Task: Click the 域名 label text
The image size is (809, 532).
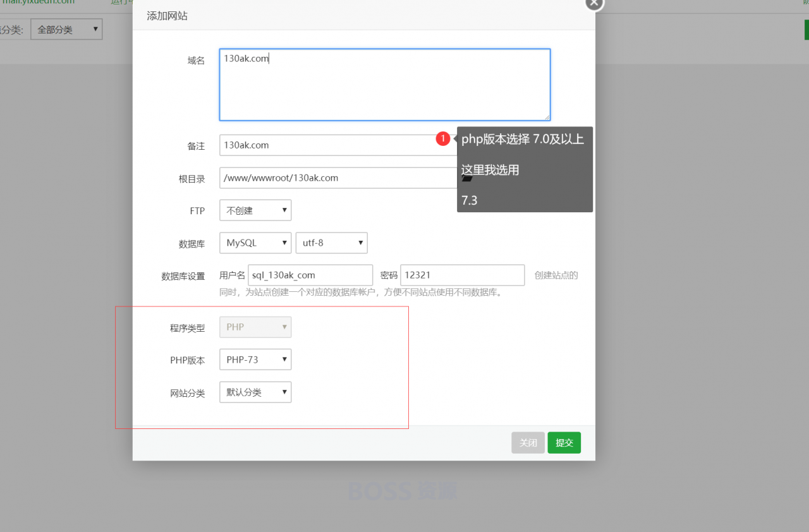Action: [x=196, y=61]
